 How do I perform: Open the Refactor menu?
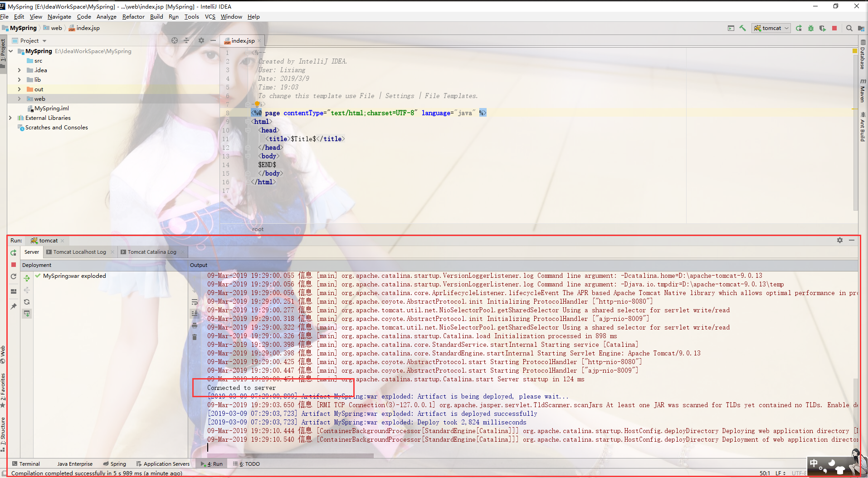[x=133, y=17]
